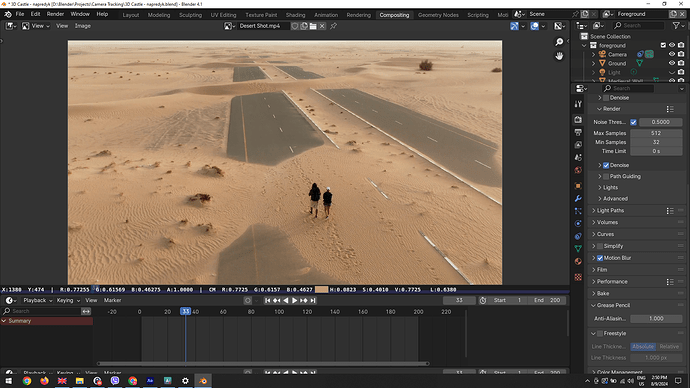Screen dimensions: 690x388
Task: Hide the Ground object with eye icon
Action: [672, 63]
